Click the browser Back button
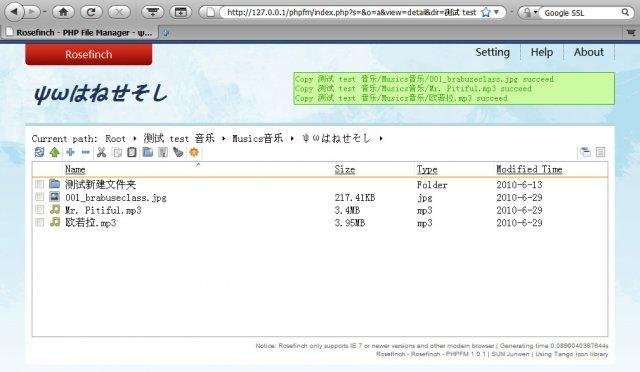This screenshot has width=640, height=372. click(x=15, y=12)
